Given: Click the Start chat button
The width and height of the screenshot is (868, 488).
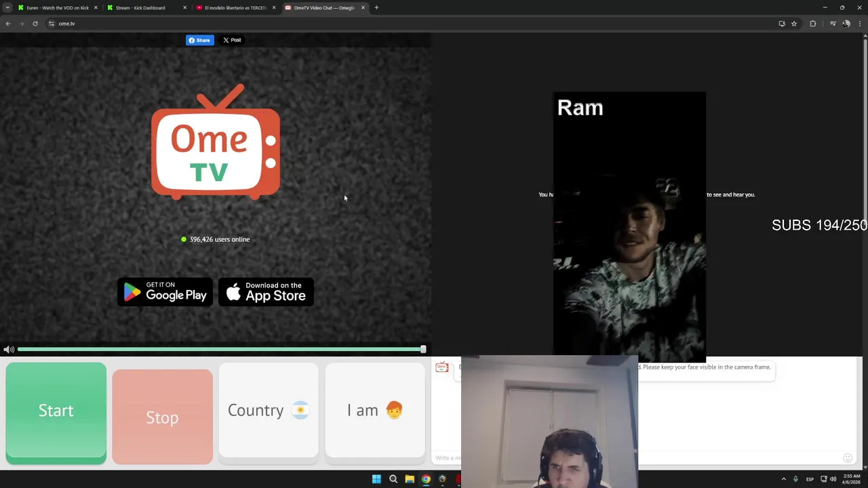Looking at the screenshot, I should tap(56, 412).
